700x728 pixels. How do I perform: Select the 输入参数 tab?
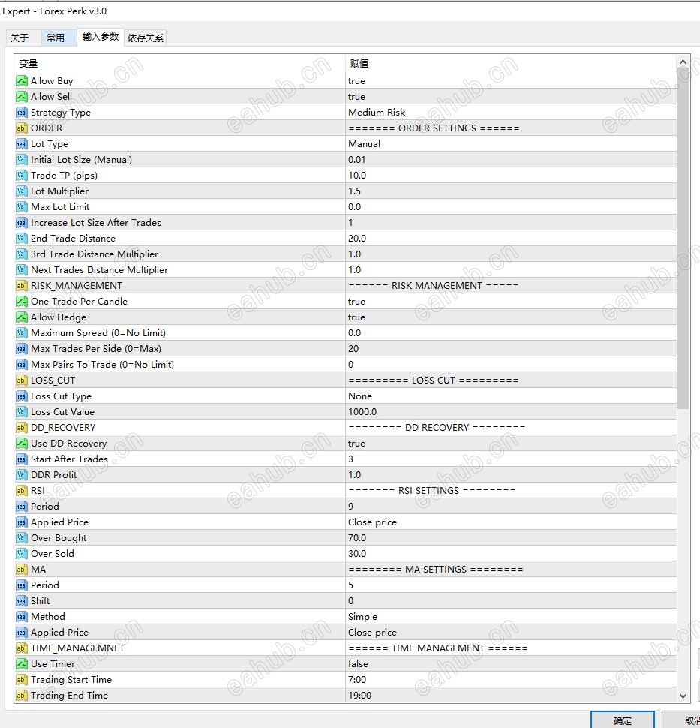[101, 37]
